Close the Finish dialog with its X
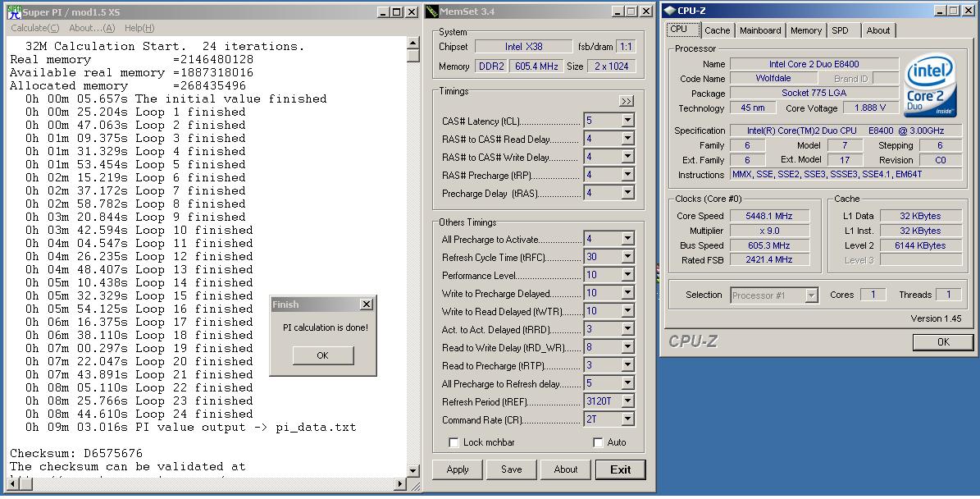980x499 pixels. coord(367,304)
